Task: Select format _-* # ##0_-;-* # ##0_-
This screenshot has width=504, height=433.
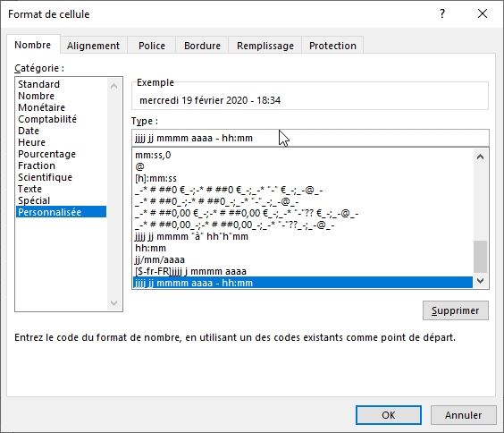Action: [x=302, y=201]
